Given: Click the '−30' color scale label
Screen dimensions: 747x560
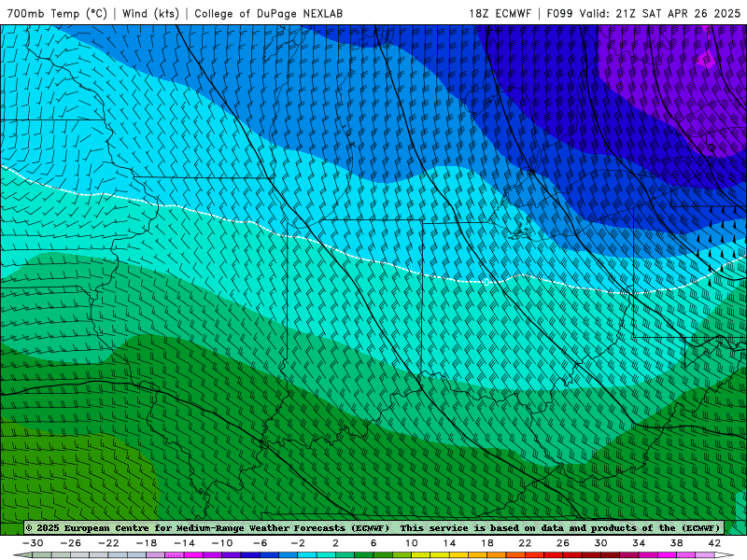Looking at the screenshot, I should [x=33, y=543].
